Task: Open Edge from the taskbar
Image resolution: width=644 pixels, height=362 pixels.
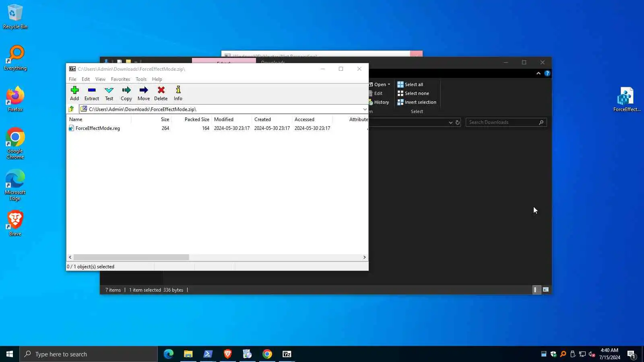Action: coord(169,354)
